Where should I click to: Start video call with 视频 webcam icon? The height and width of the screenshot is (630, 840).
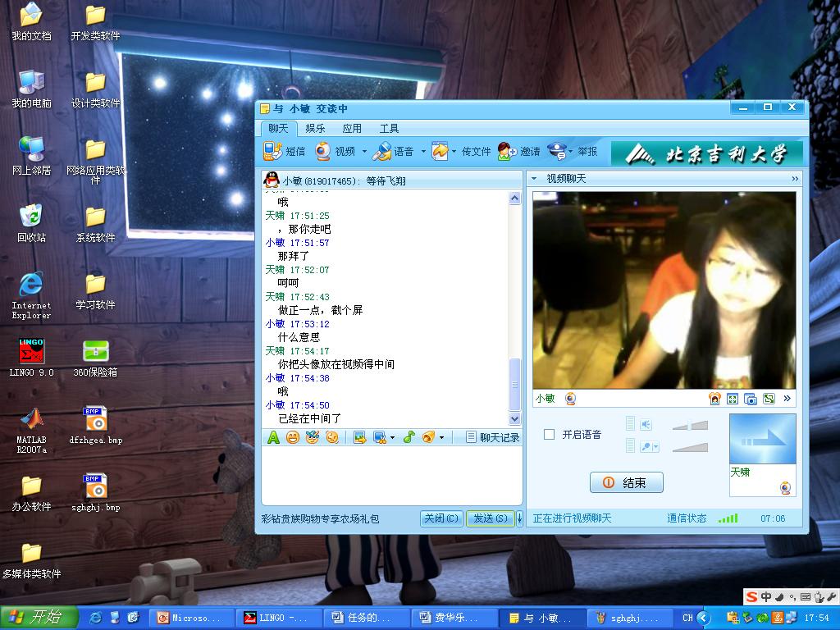[x=323, y=152]
